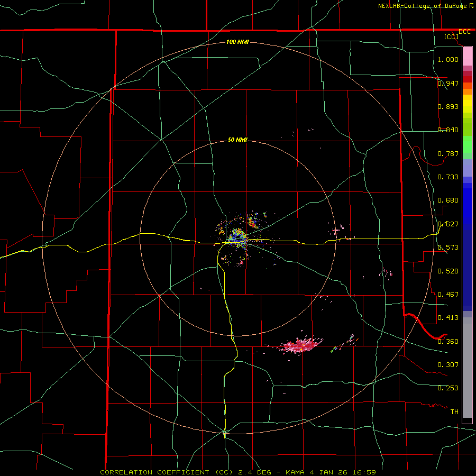Click the 0.680 legend value

448,200
